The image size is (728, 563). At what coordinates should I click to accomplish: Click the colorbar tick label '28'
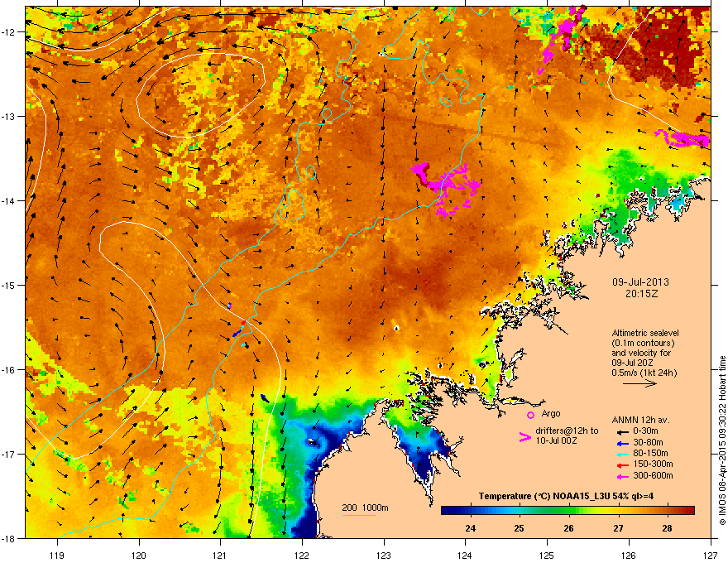point(667,528)
